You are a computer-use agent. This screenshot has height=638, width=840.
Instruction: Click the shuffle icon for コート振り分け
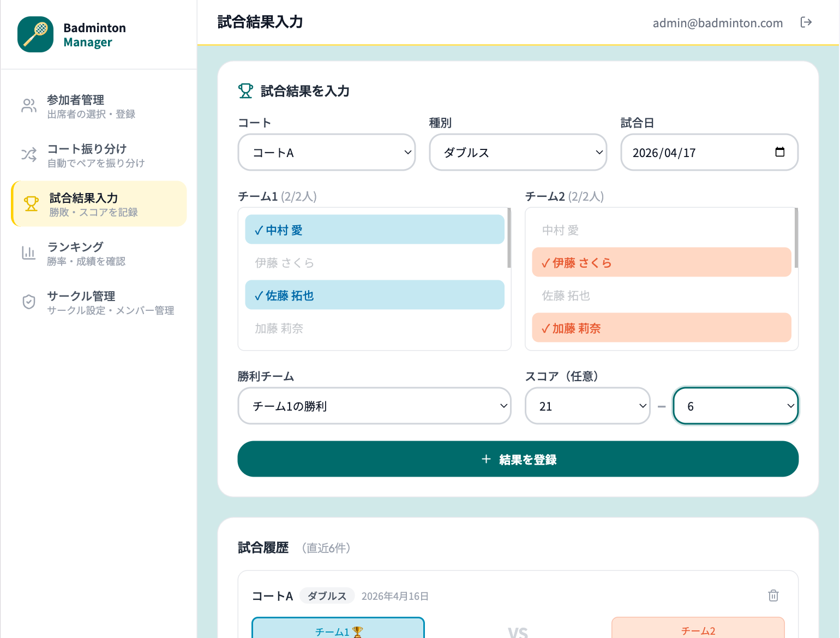[29, 155]
